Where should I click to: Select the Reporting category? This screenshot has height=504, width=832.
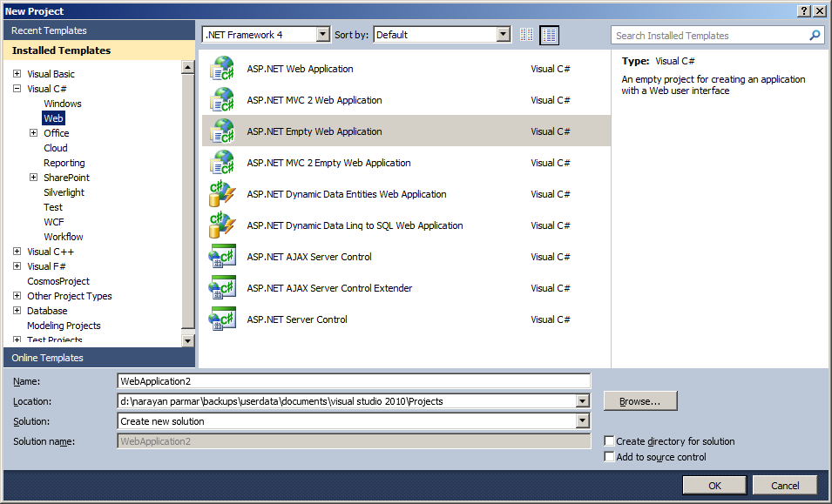pos(64,163)
